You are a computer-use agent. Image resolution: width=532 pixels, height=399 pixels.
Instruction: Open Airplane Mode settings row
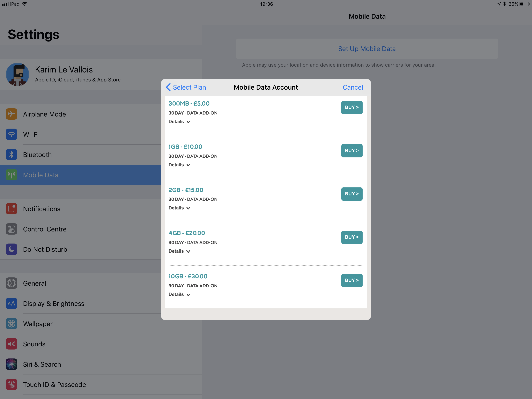80,114
